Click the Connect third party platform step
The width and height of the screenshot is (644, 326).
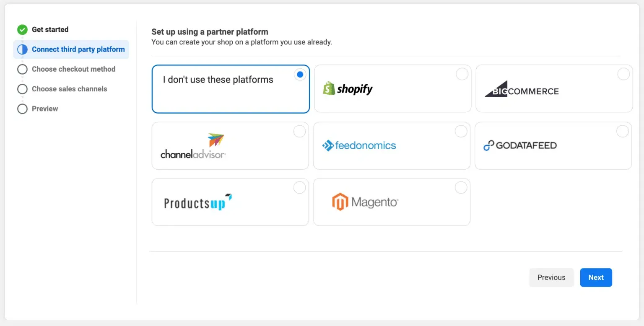pyautogui.click(x=78, y=49)
